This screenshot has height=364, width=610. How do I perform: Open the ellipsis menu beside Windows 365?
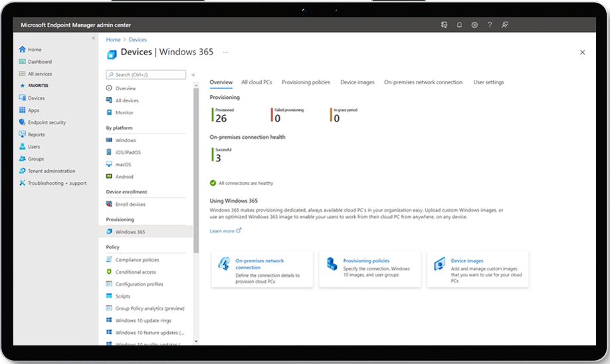point(225,52)
